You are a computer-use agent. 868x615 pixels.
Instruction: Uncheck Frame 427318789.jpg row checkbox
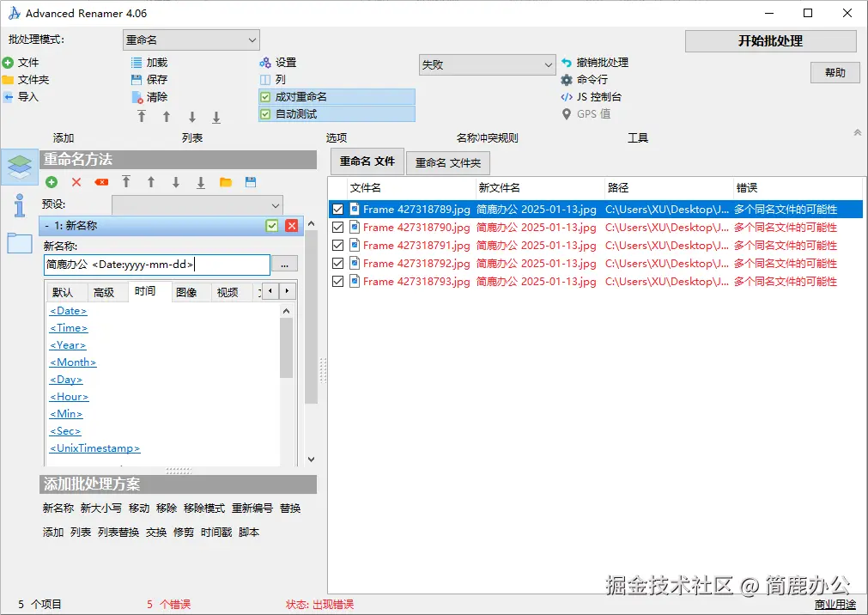[337, 210]
